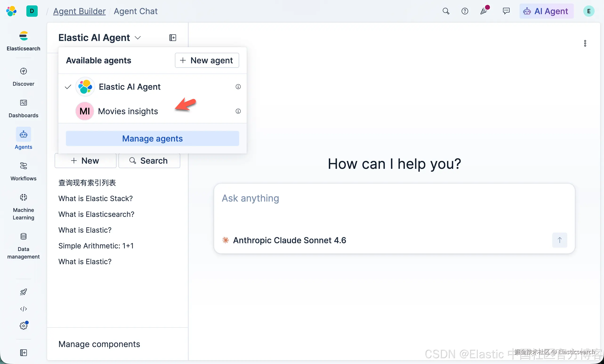Click the Search conversations button
This screenshot has height=364, width=604.
coord(149,161)
